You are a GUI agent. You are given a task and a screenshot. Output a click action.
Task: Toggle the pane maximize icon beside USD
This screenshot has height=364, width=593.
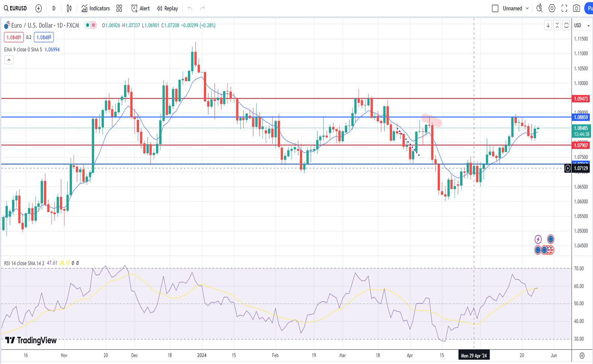click(566, 26)
